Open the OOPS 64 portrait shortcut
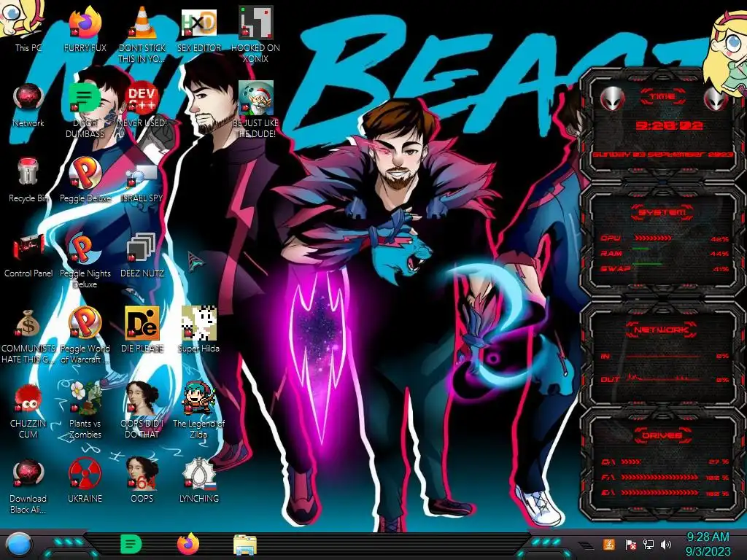 coord(142,481)
